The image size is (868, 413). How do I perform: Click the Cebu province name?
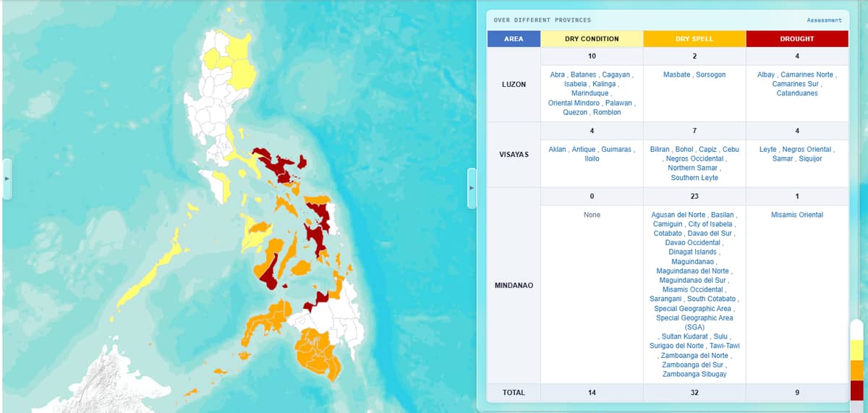[731, 149]
